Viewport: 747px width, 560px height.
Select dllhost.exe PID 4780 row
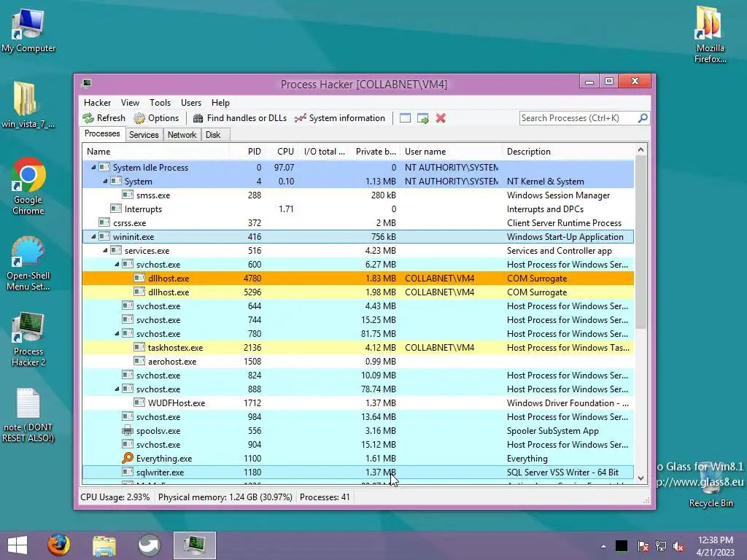[x=357, y=278]
